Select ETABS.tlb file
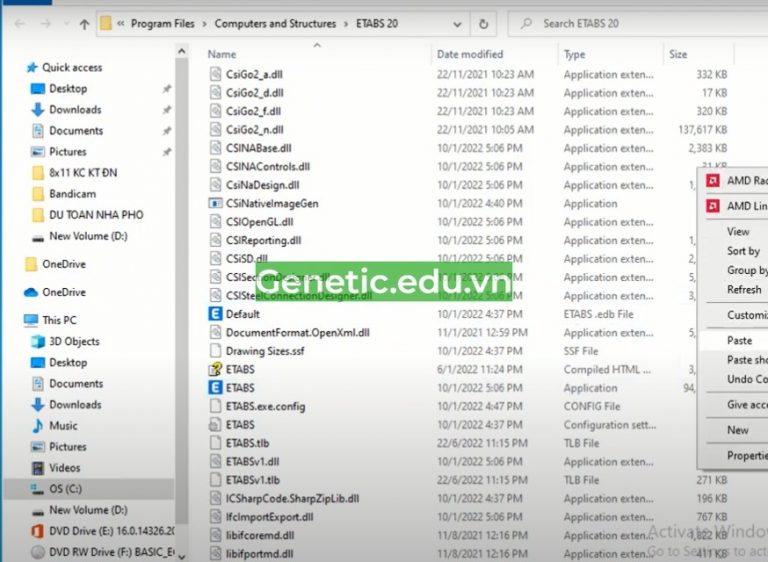Image resolution: width=768 pixels, height=562 pixels. [x=247, y=443]
